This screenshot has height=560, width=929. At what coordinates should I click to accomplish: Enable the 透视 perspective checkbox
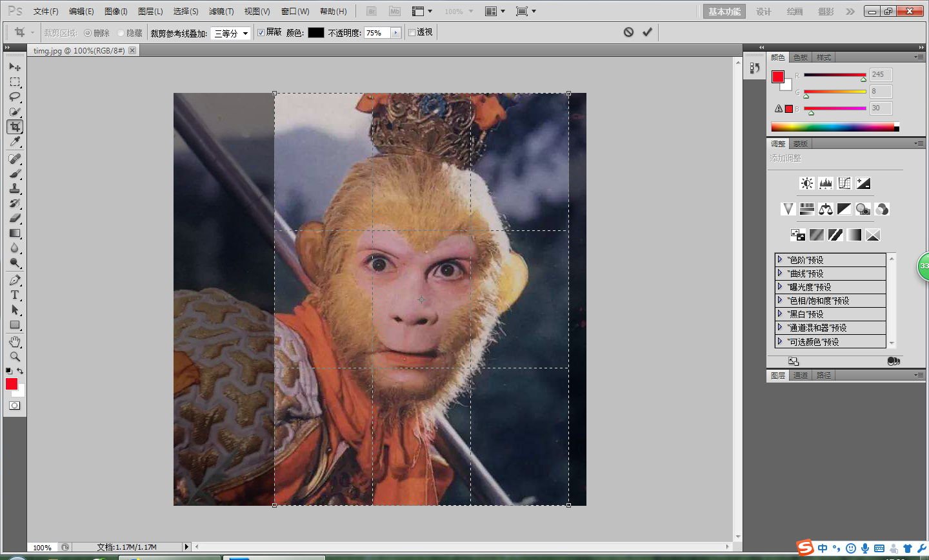(412, 32)
